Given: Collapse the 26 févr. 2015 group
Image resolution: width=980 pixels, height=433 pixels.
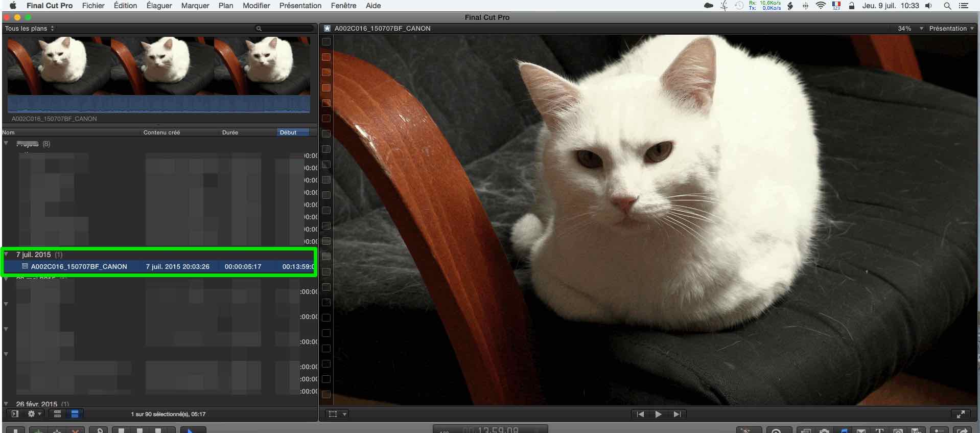Looking at the screenshot, I should 6,404.
